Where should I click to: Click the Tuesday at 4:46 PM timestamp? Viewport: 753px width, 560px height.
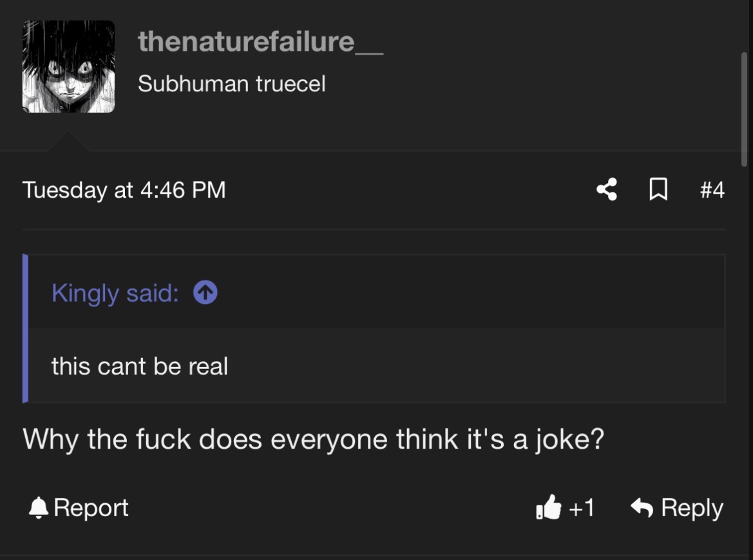[x=124, y=189]
